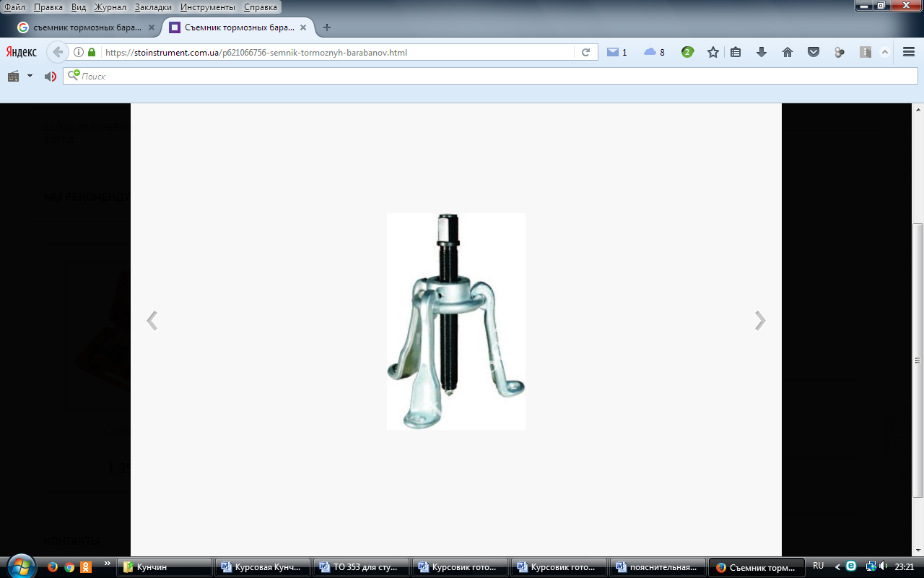Click the speaker volume icon in toolbar
This screenshot has width=924, height=578.
pos(50,76)
